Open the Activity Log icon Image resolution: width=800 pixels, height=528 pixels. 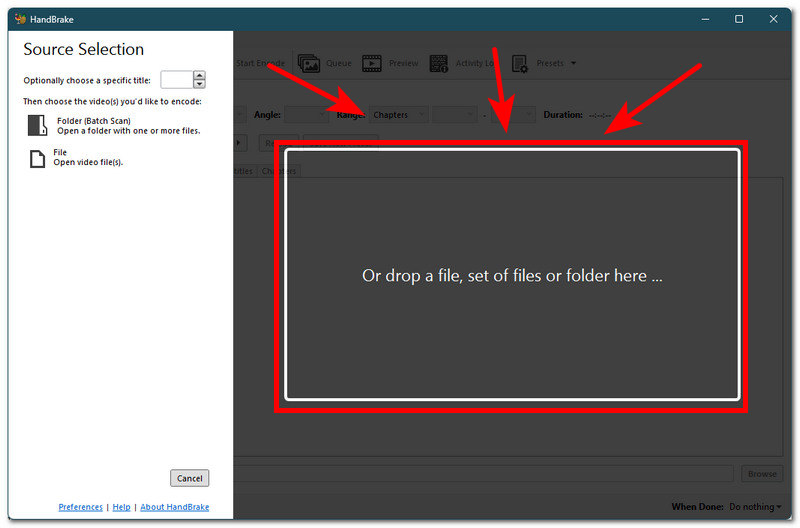click(x=439, y=63)
